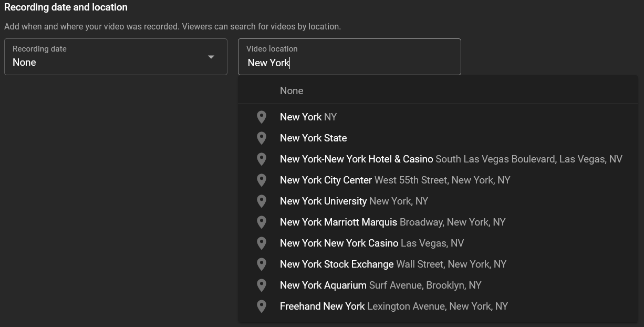This screenshot has height=327, width=644.
Task: Select None in the location suggestions
Action: click(292, 91)
